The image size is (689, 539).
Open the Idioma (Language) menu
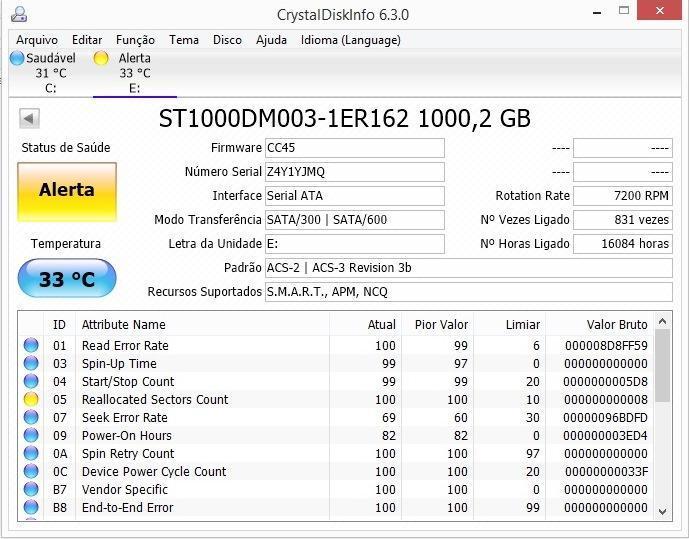(x=350, y=40)
